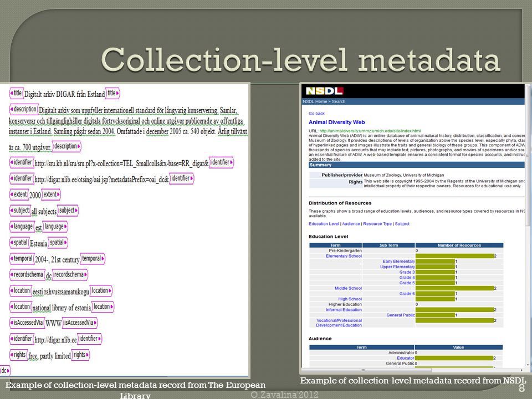
Task: Follow the animaldiversity.ummz.umich.edu URL link
Action: click(x=370, y=131)
